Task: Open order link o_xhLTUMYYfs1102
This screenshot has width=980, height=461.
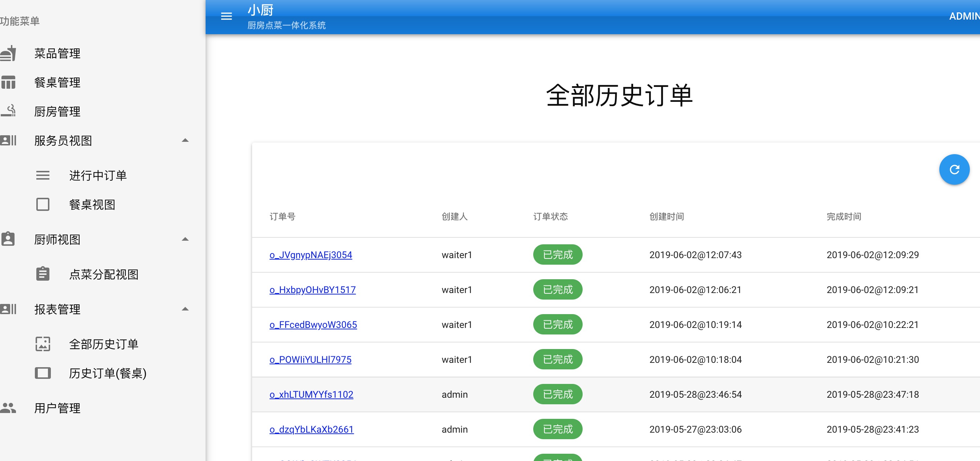Action: tap(311, 394)
